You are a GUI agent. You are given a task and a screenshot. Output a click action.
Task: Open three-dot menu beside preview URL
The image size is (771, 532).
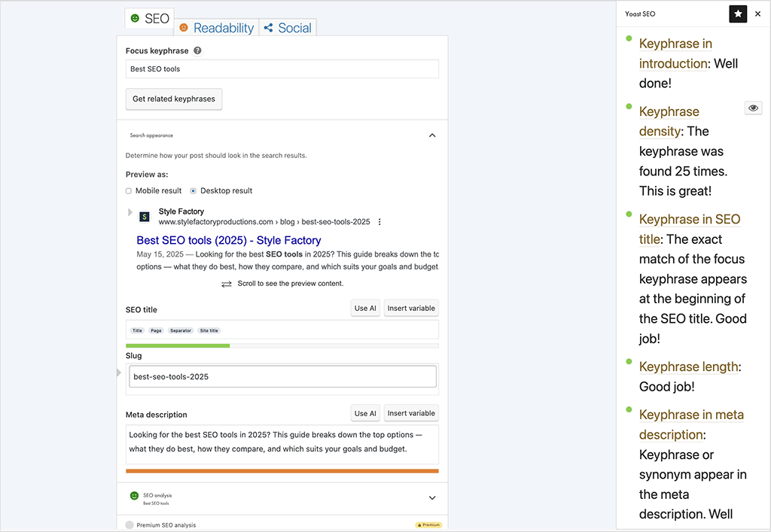coord(379,222)
